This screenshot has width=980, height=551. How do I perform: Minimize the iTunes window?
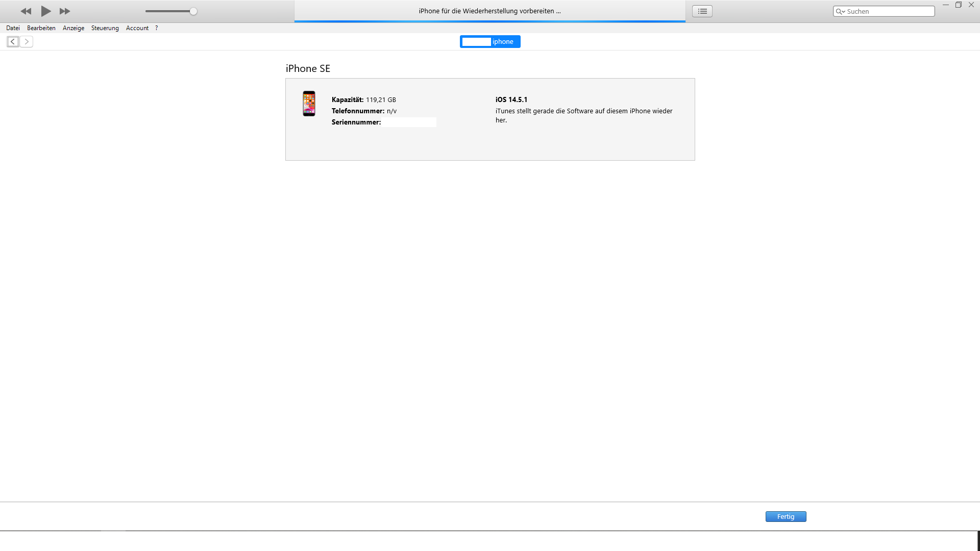coord(945,5)
